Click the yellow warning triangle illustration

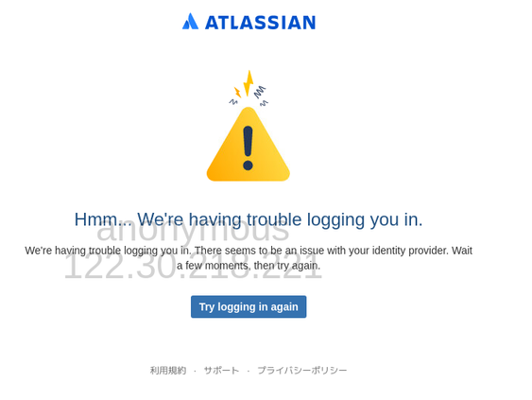point(248,145)
